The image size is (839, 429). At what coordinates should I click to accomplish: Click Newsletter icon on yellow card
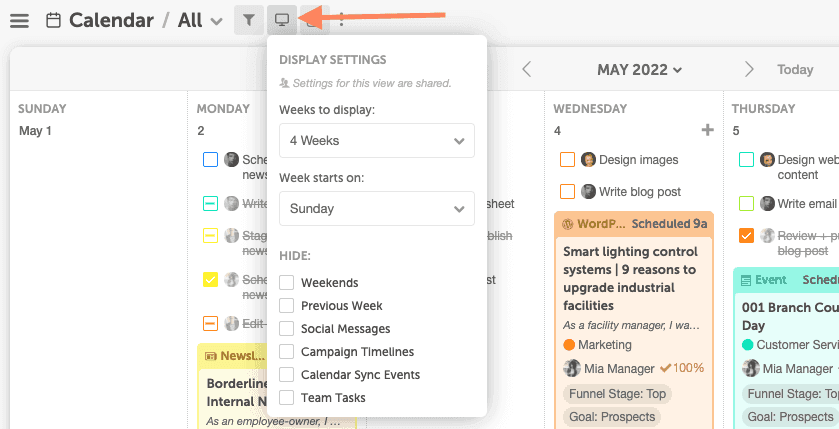[x=211, y=356]
